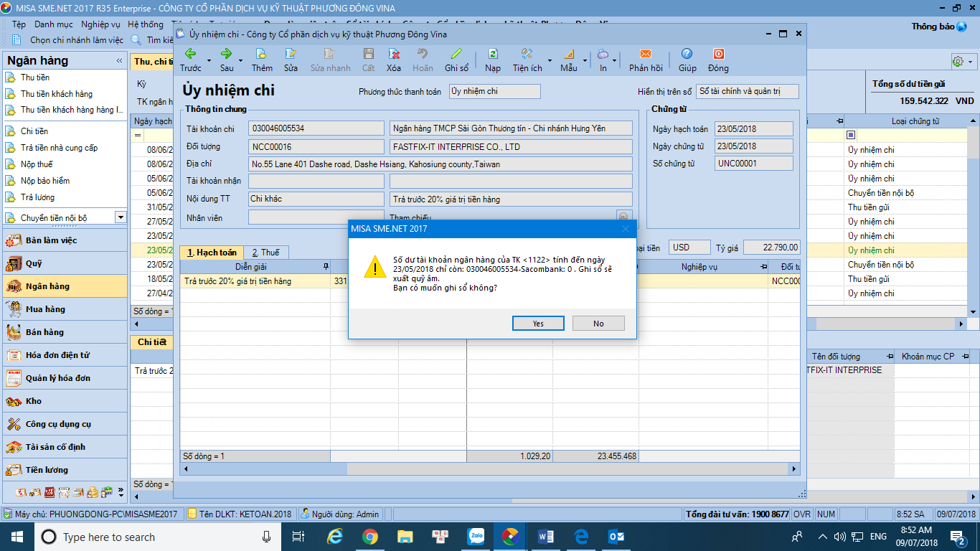Screen dimensions: 980x551
Task: Click Nộp thuế in sidebar
Action: tap(37, 164)
